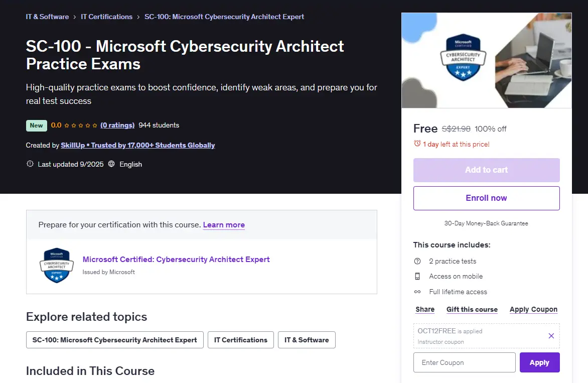
Task: Focus the Enter Coupon input field
Action: 464,362
